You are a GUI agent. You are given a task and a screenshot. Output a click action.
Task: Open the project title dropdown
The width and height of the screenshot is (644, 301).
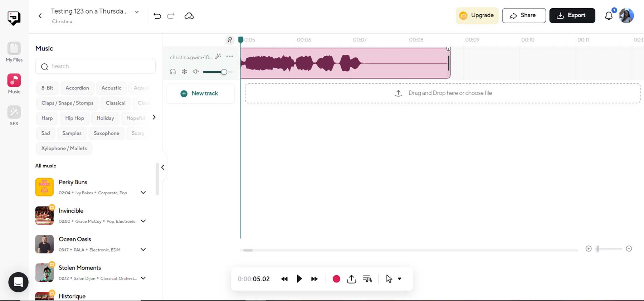pyautogui.click(x=137, y=12)
